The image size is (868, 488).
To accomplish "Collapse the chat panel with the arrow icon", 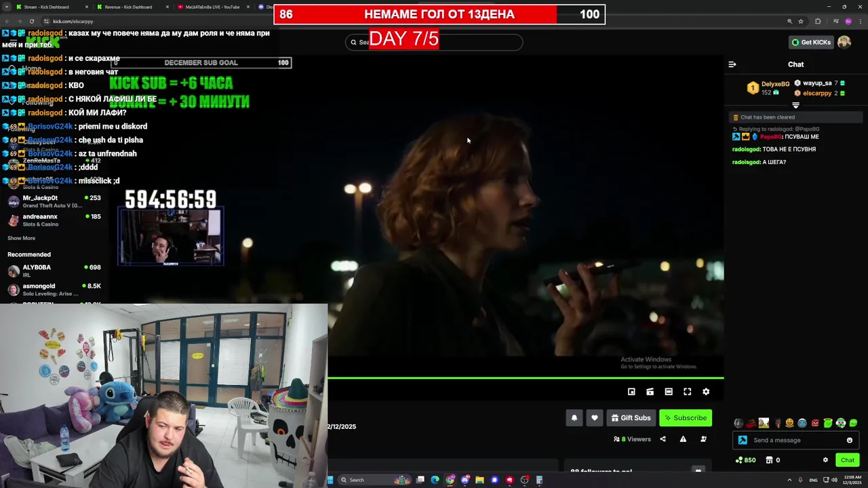I will click(732, 64).
